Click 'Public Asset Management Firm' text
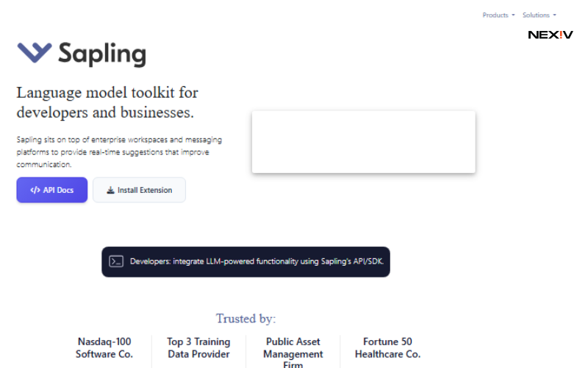This screenshot has width=588, height=368. [x=293, y=353]
